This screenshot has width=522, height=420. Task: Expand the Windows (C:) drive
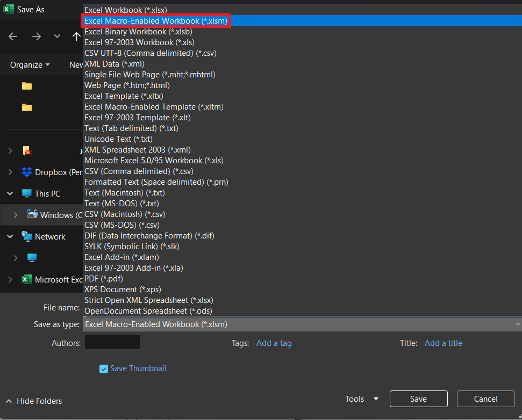pos(15,215)
